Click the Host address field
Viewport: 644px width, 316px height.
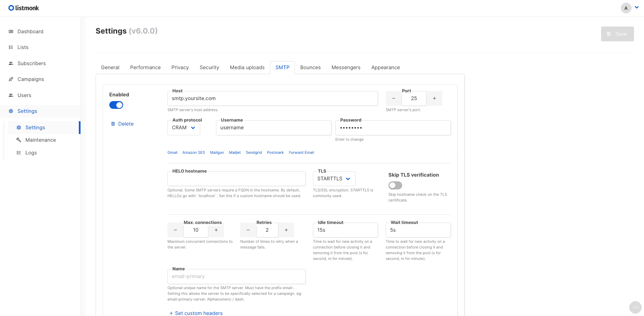click(x=272, y=98)
